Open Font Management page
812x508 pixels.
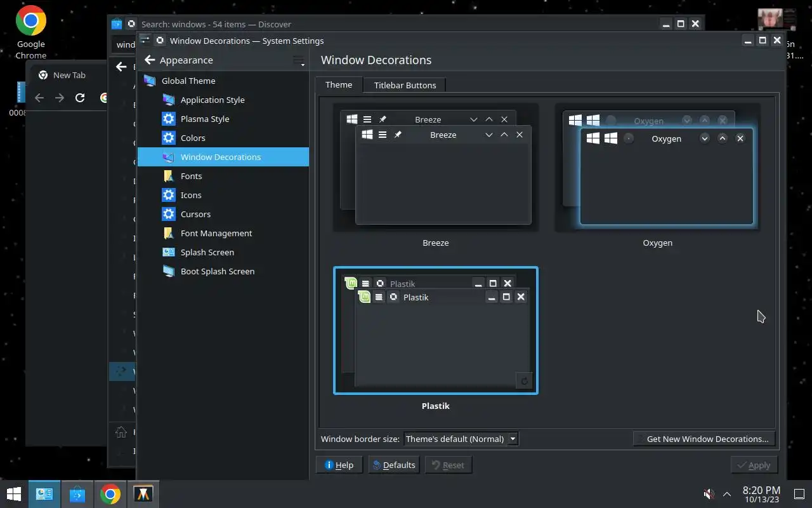(x=223, y=233)
